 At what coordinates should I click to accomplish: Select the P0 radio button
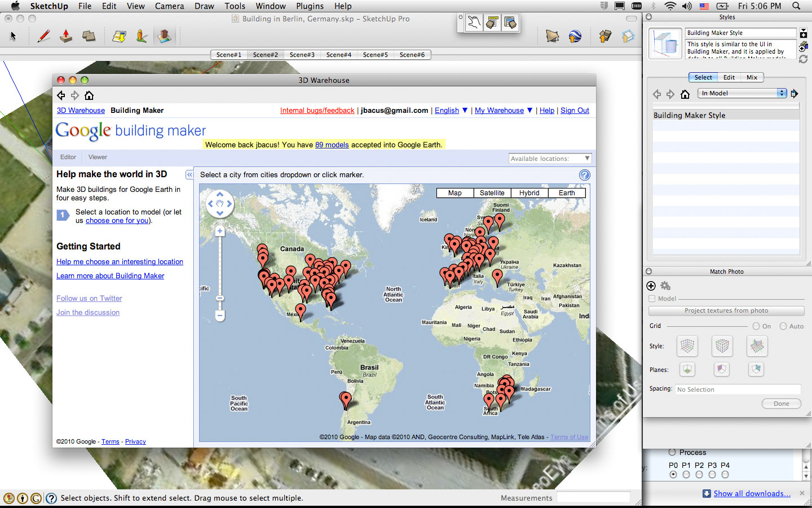(x=673, y=475)
